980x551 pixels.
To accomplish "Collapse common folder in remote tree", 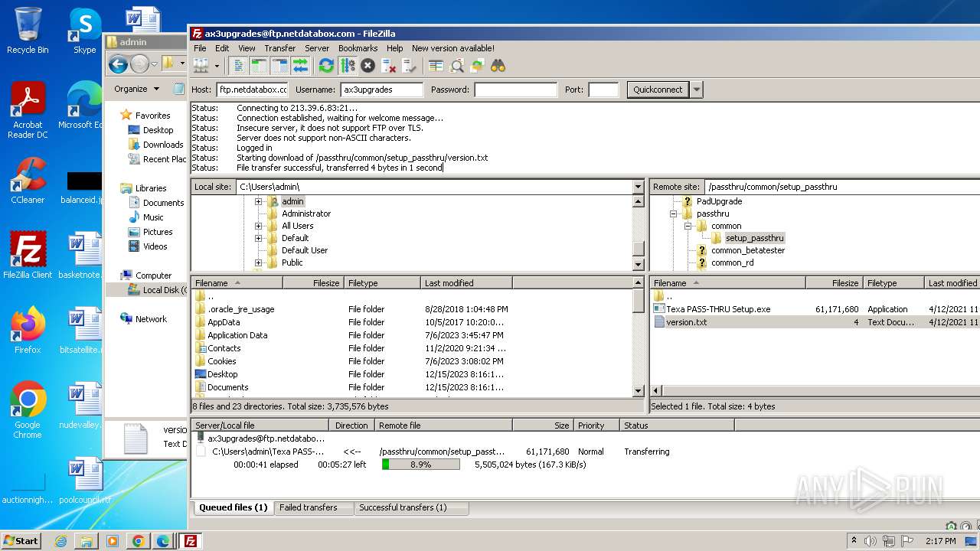I will click(x=688, y=226).
